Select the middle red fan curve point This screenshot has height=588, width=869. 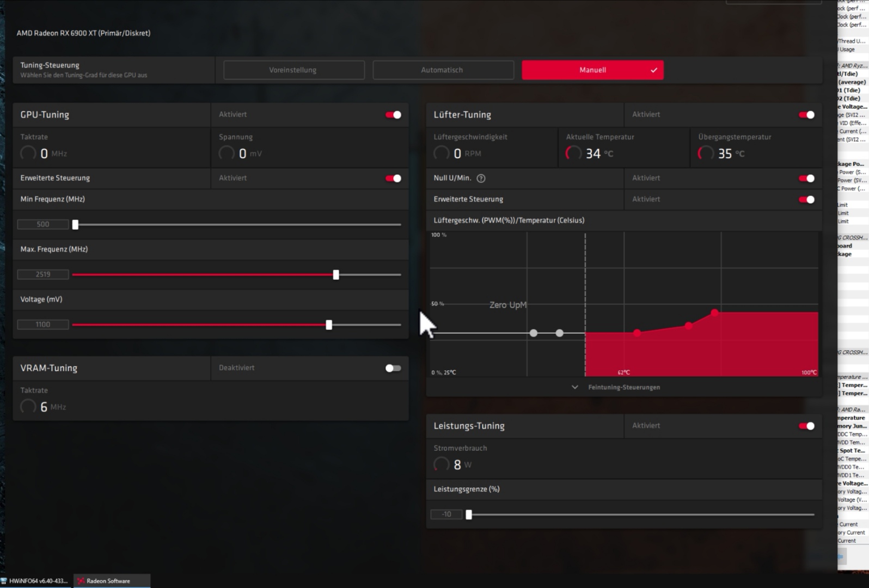[689, 326]
